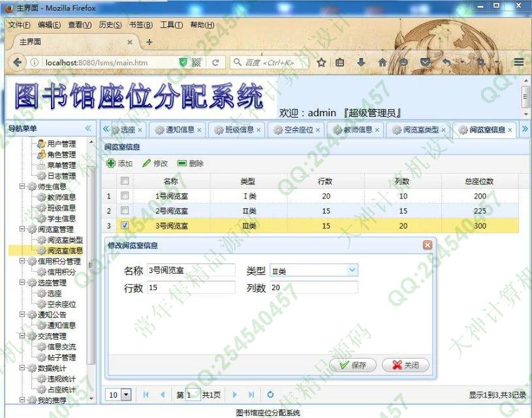Viewport: 532px width, 418px height.
Task: Click the QR code icon in address bar
Action: click(x=196, y=63)
